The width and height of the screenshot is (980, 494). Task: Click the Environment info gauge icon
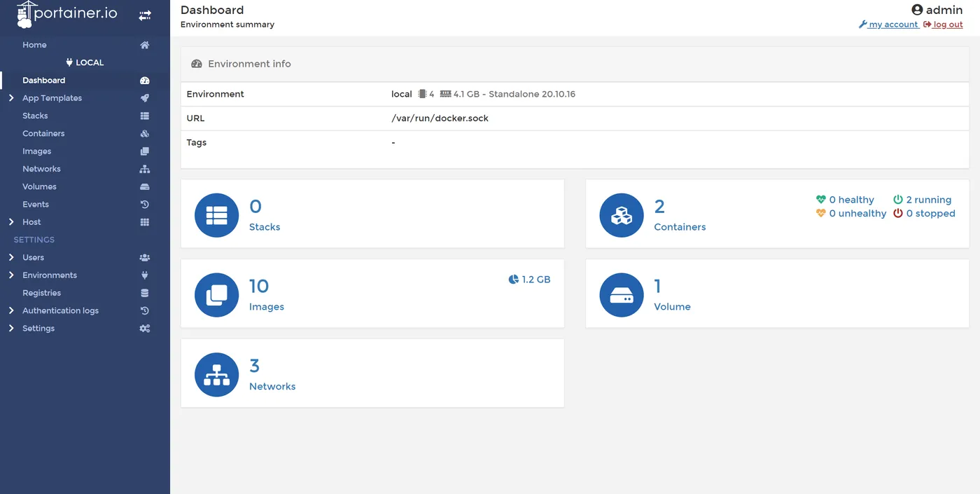tap(197, 64)
